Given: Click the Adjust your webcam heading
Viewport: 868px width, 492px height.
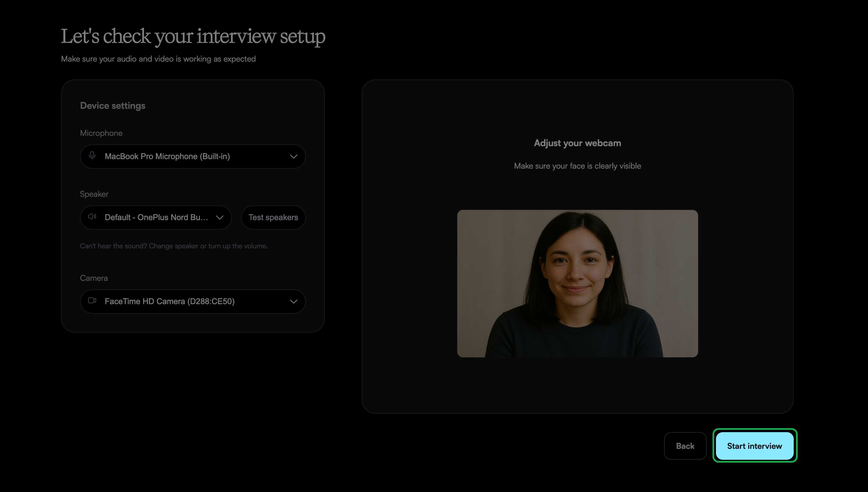Looking at the screenshot, I should point(577,143).
